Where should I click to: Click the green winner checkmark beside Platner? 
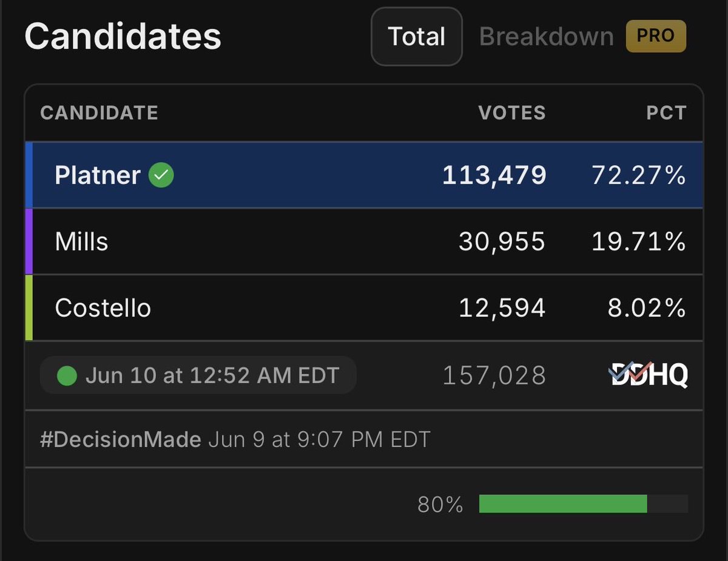click(x=161, y=176)
